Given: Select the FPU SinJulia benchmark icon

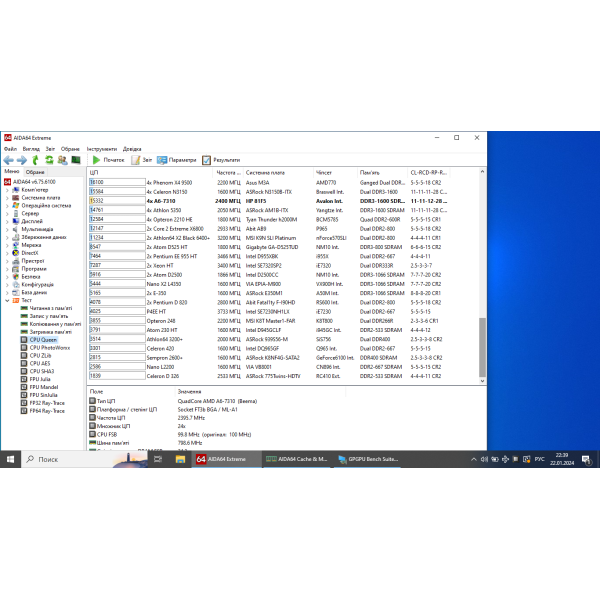Looking at the screenshot, I should pos(24,395).
